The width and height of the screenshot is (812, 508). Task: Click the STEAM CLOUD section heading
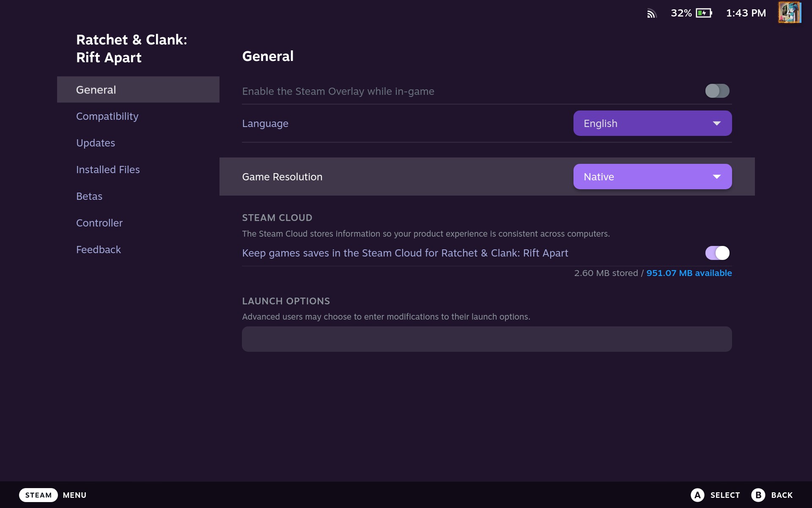(x=277, y=218)
